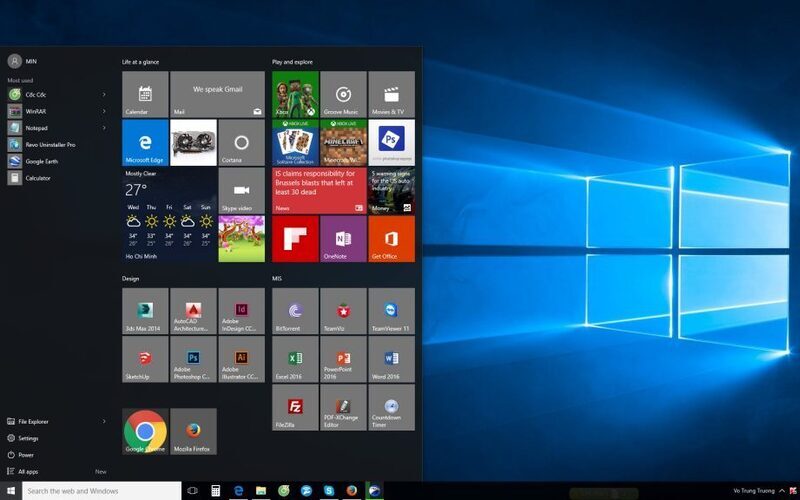Open the Weather tile for Ho Chi Minh
The image size is (800, 500).
[x=169, y=215]
